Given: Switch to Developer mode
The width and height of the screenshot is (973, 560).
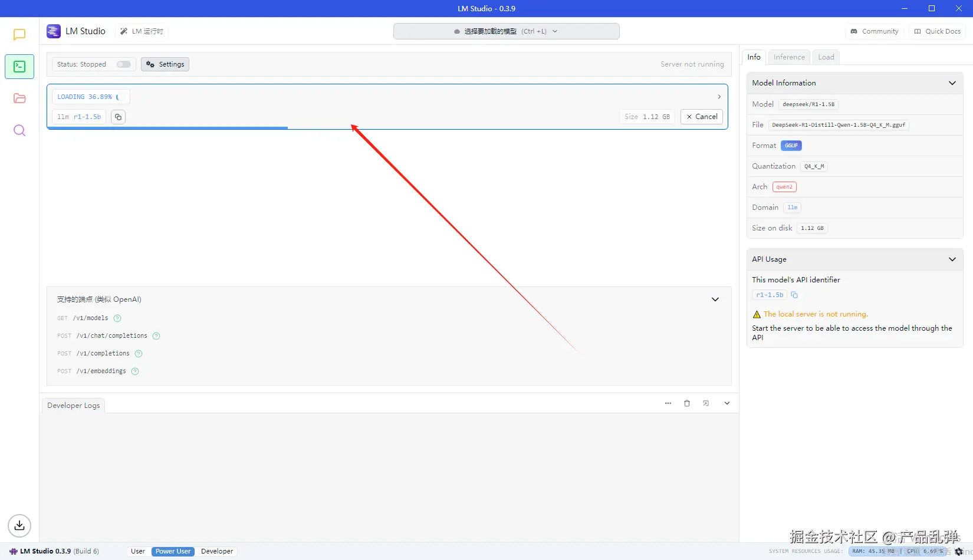Looking at the screenshot, I should (217, 552).
